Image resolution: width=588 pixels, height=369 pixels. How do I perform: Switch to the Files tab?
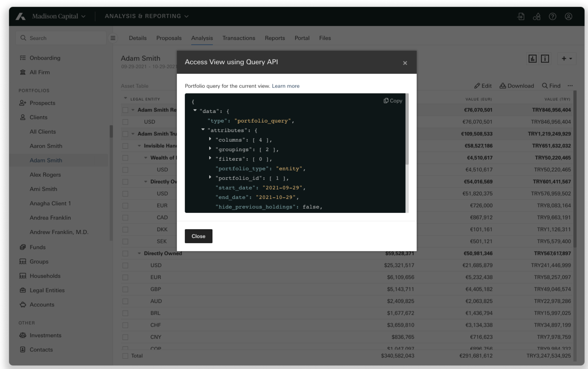click(x=325, y=38)
